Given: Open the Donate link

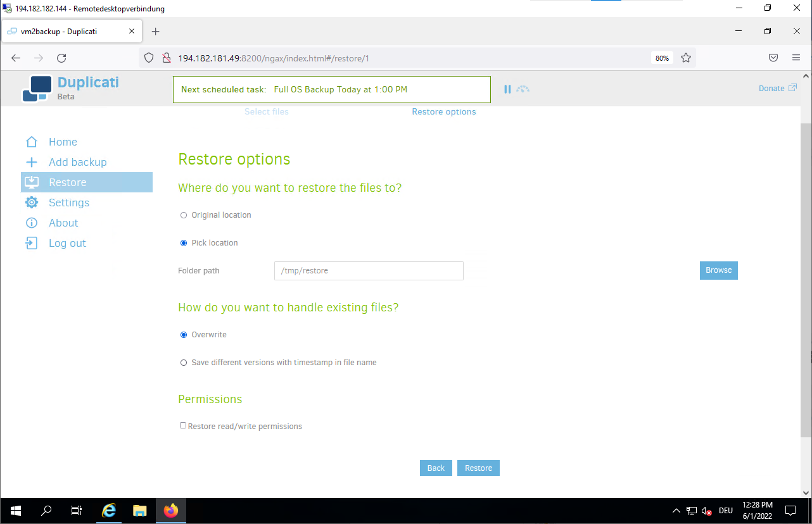Looking at the screenshot, I should (777, 89).
